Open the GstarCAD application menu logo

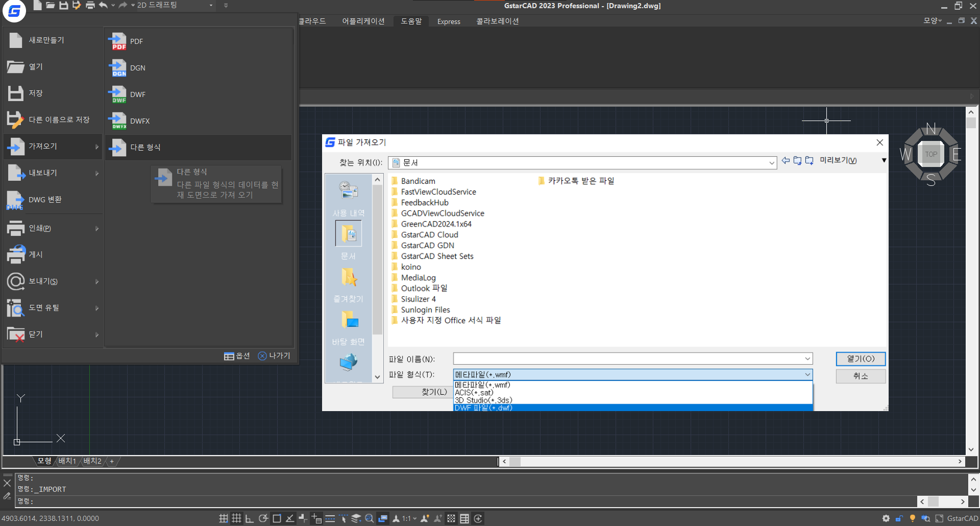14,11
